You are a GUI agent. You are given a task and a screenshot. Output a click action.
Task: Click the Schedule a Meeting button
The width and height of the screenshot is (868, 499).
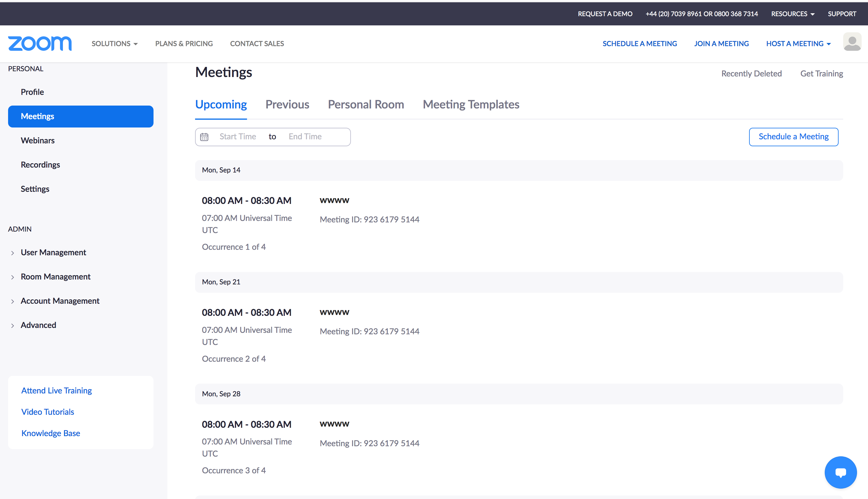pyautogui.click(x=793, y=137)
